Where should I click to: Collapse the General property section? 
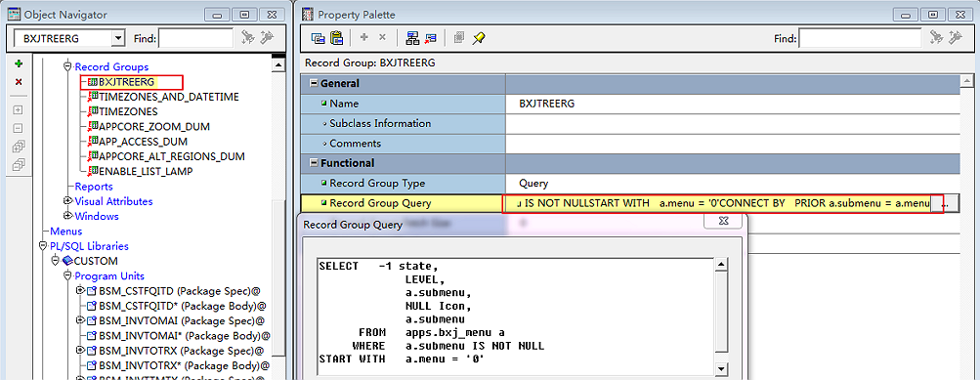tap(315, 84)
